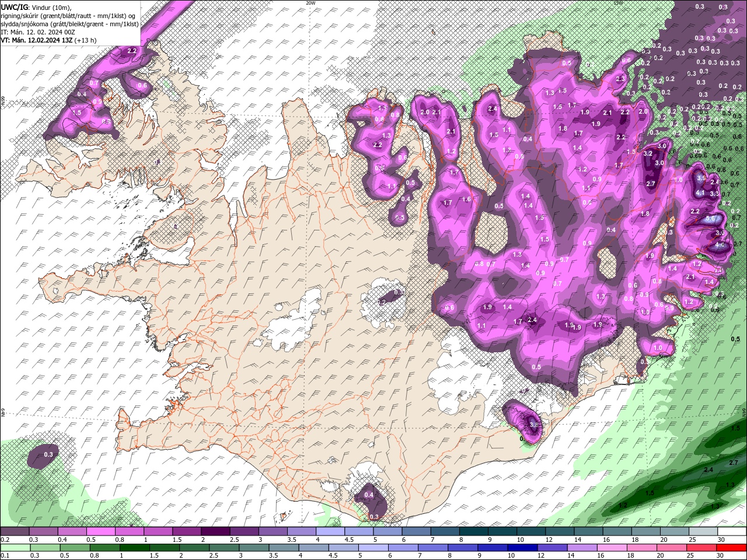Click the violet 12 swatch in lower scale
This screenshot has width=747, height=560.
[551, 548]
